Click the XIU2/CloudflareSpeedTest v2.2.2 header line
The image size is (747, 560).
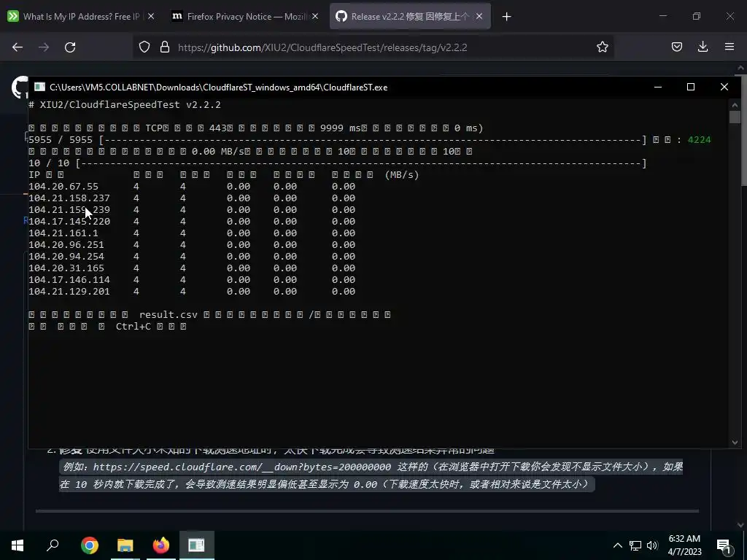coord(125,105)
